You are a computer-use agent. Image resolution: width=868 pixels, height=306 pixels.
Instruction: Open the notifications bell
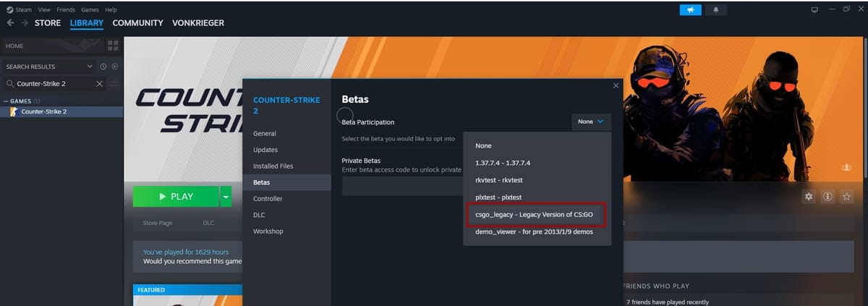click(716, 10)
